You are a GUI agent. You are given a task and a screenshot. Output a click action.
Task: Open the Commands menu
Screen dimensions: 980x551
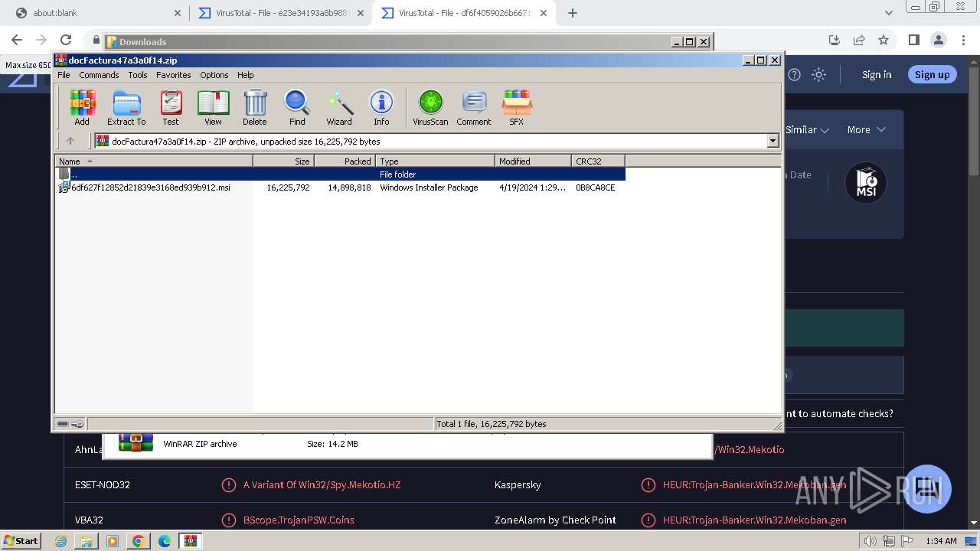[x=99, y=75]
